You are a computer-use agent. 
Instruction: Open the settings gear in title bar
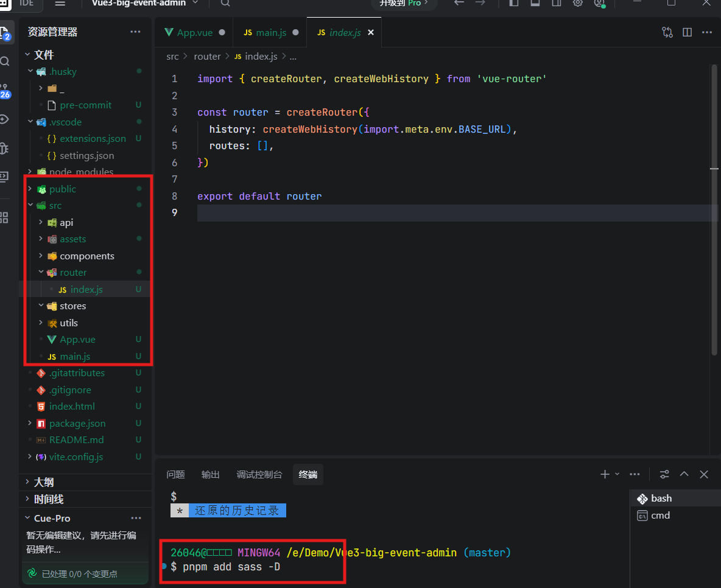tap(577, 3)
